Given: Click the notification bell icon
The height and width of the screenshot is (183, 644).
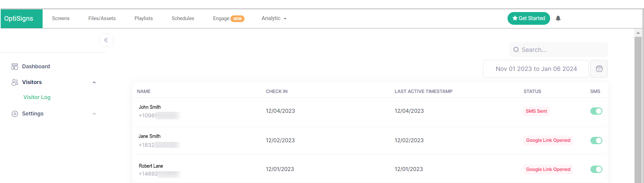Looking at the screenshot, I should pyautogui.click(x=558, y=18).
